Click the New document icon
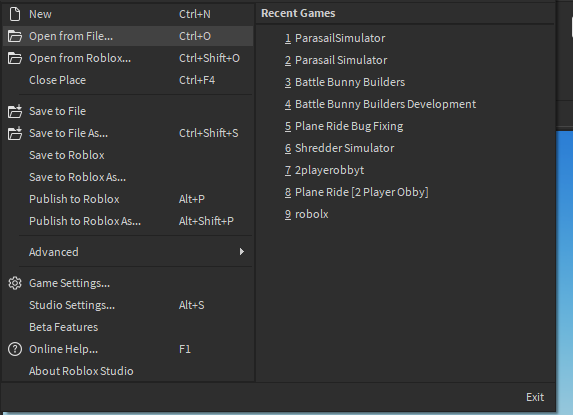Viewport: 573px width, 415px height. click(x=15, y=14)
